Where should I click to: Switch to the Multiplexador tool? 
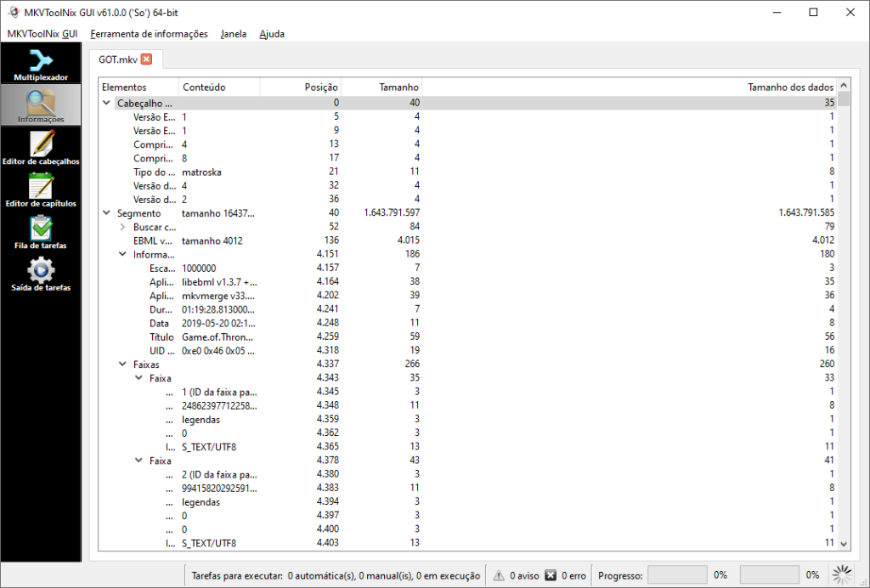click(x=40, y=64)
